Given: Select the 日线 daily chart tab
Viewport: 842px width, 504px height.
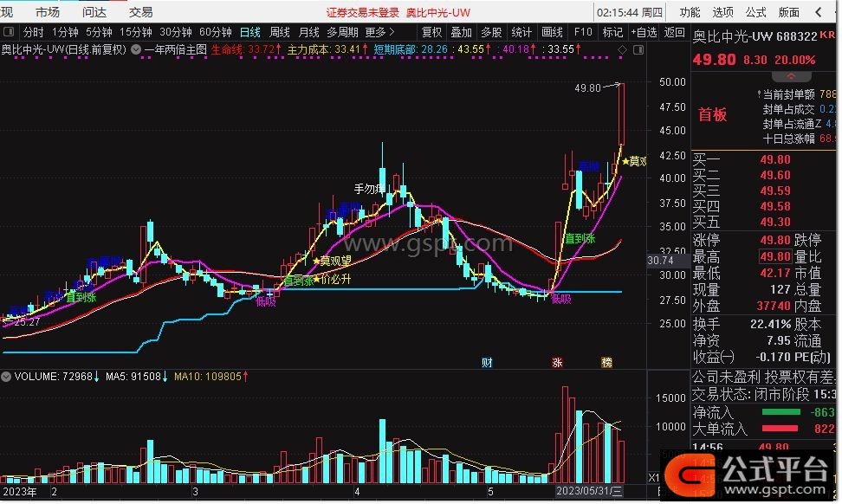Looking at the screenshot, I should click(x=250, y=32).
